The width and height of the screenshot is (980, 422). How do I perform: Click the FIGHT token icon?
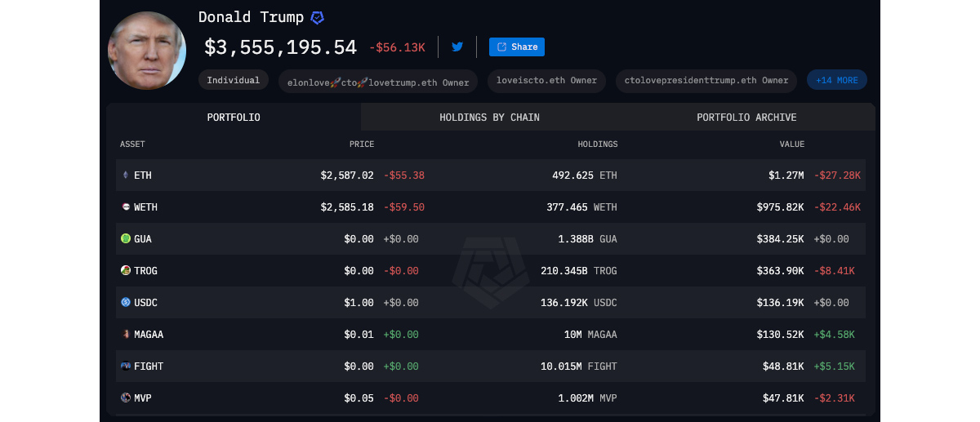tap(125, 366)
